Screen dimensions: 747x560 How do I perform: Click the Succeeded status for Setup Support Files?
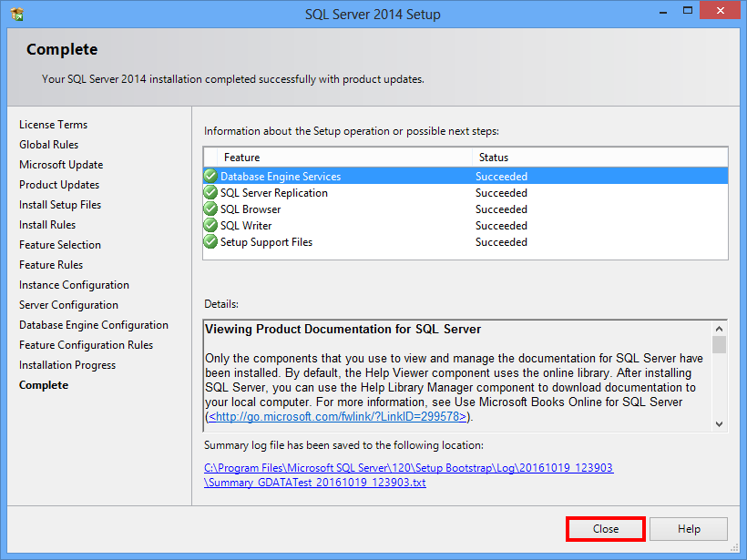501,242
